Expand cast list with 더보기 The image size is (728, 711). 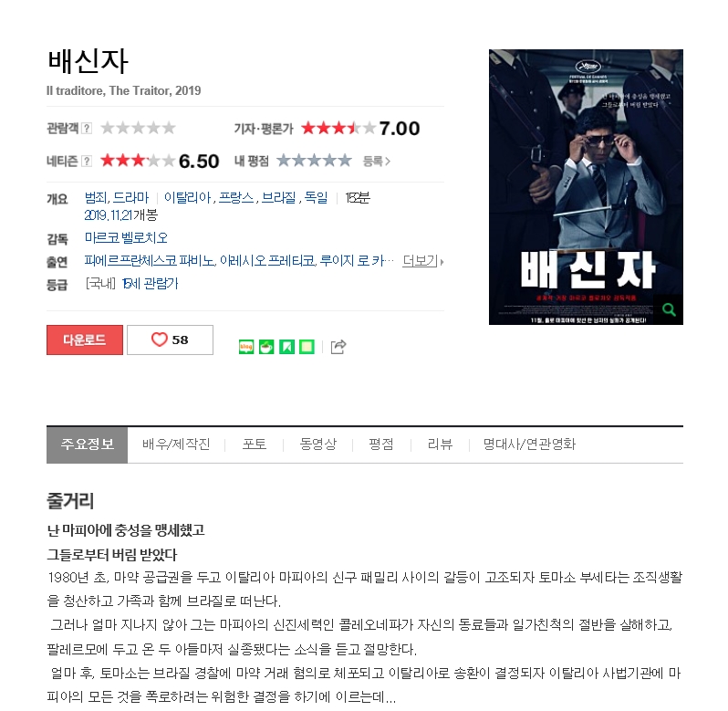coord(423,261)
